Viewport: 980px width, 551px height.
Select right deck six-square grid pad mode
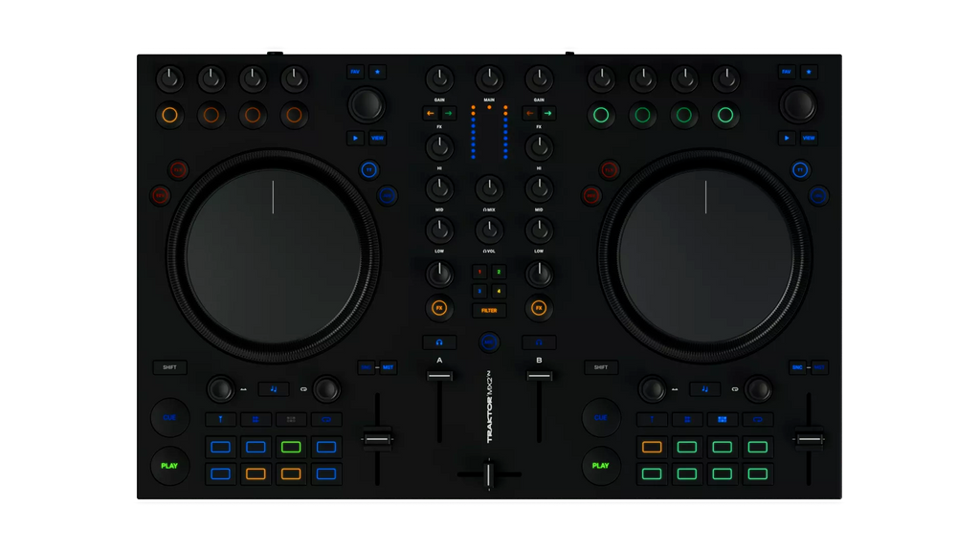722,419
